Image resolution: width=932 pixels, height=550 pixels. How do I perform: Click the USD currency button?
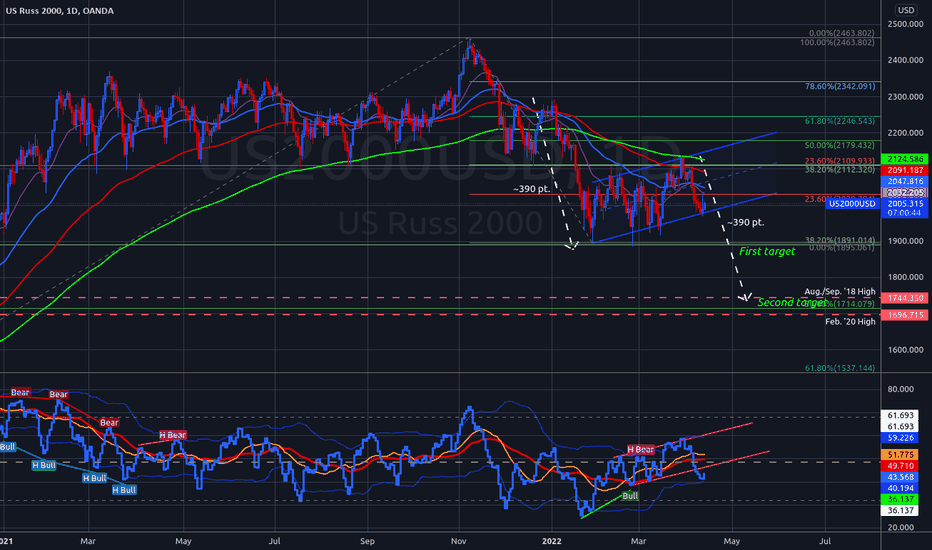(906, 10)
